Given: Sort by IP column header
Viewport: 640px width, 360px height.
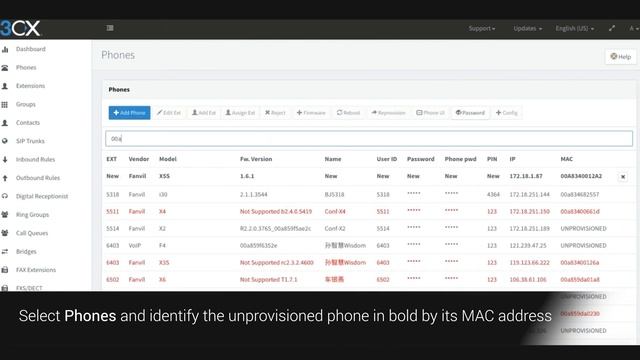Looking at the screenshot, I should [512, 159].
